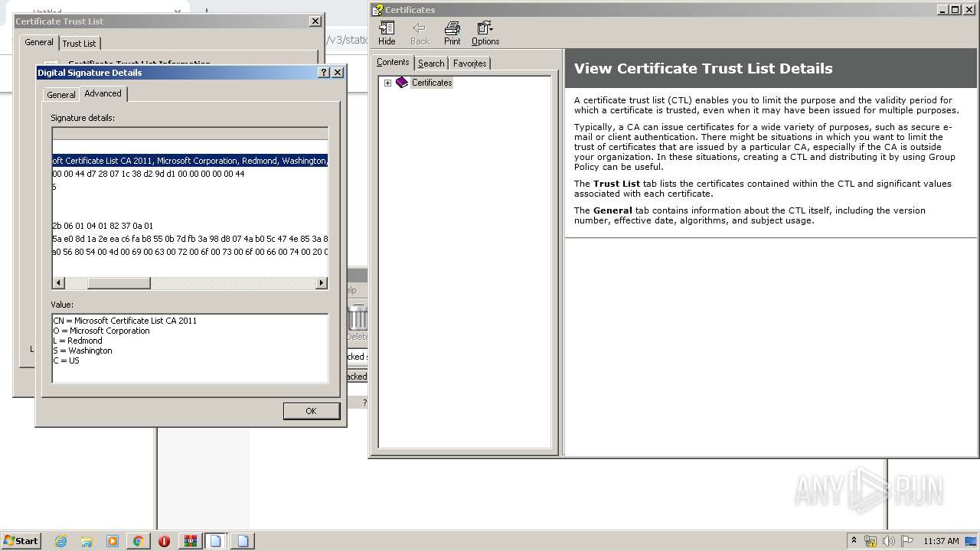Viewport: 980px width, 551px height.
Task: Click the first blank document taskbar button
Action: pos(216,541)
